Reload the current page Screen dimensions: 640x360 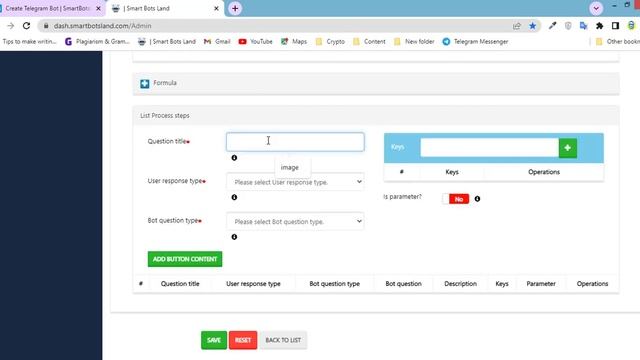pos(27,26)
